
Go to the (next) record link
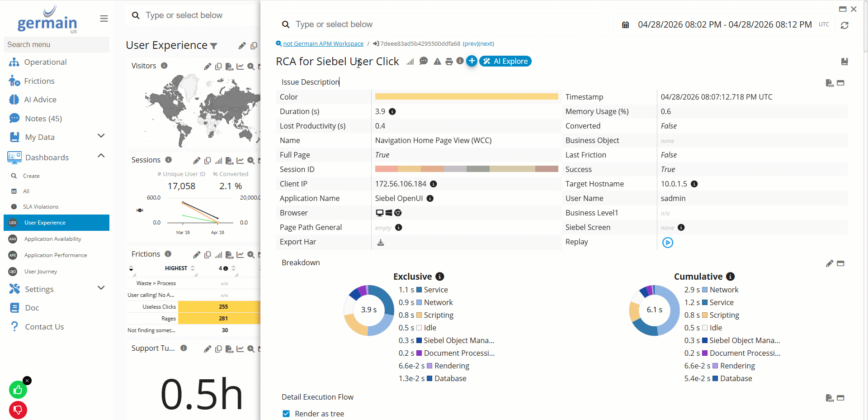pos(486,44)
